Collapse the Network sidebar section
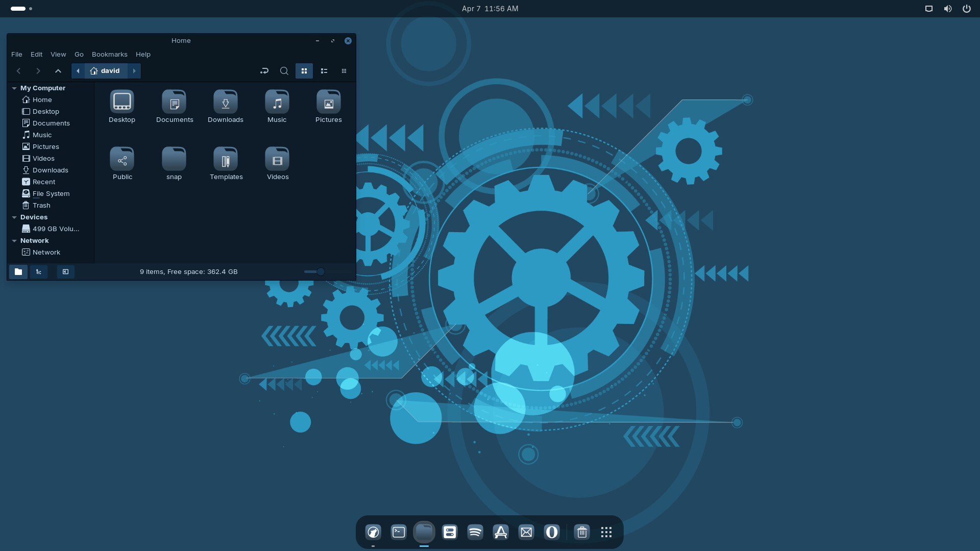This screenshot has height=551, width=980. click(14, 241)
